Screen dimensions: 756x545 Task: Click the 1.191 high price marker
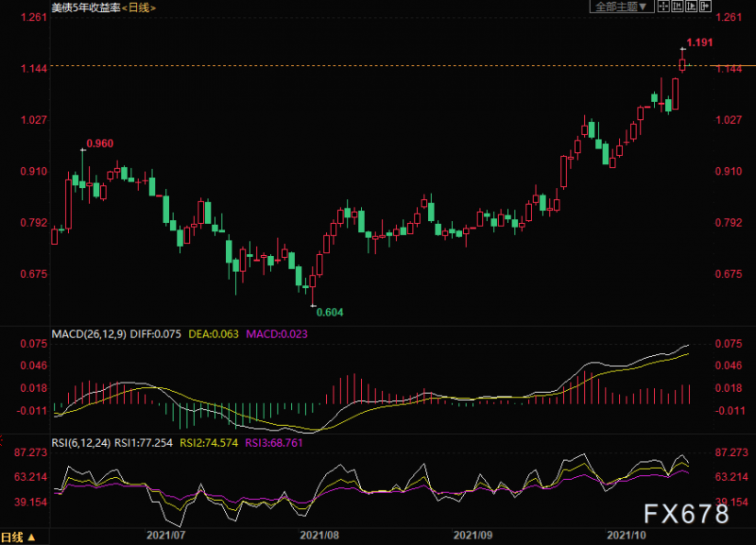(x=698, y=43)
